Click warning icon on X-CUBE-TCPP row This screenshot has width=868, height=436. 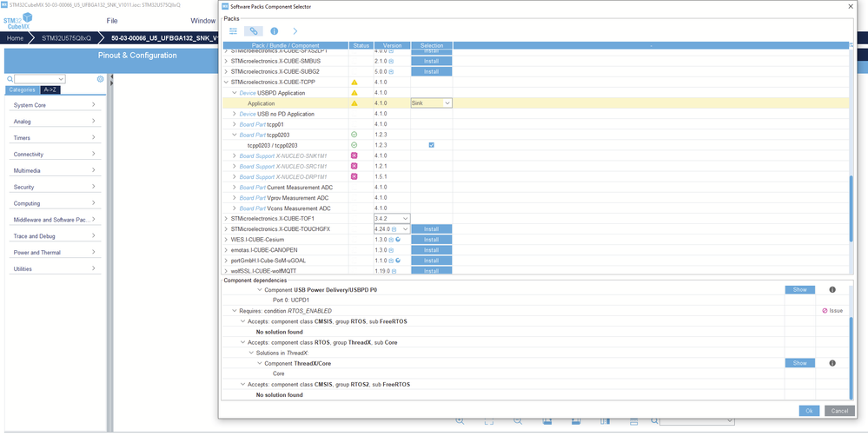click(x=354, y=83)
